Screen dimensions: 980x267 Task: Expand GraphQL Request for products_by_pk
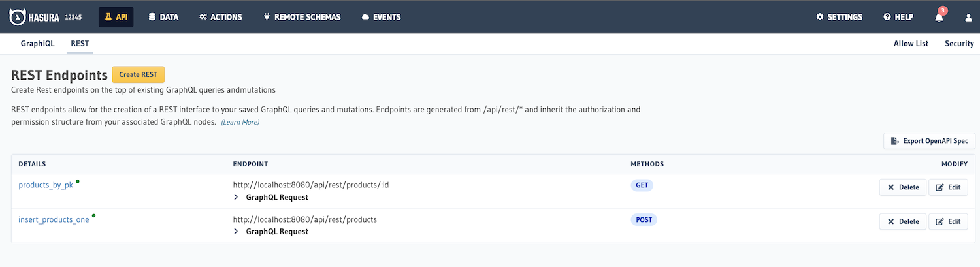click(x=270, y=197)
